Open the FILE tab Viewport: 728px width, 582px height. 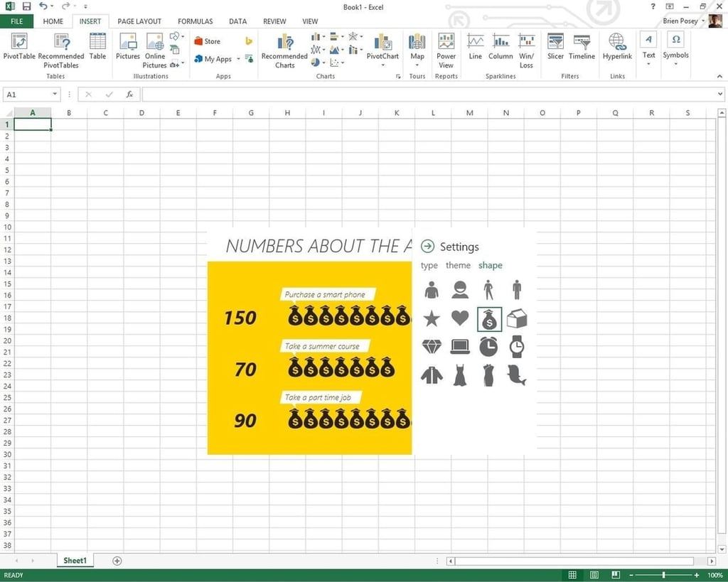coord(17,21)
